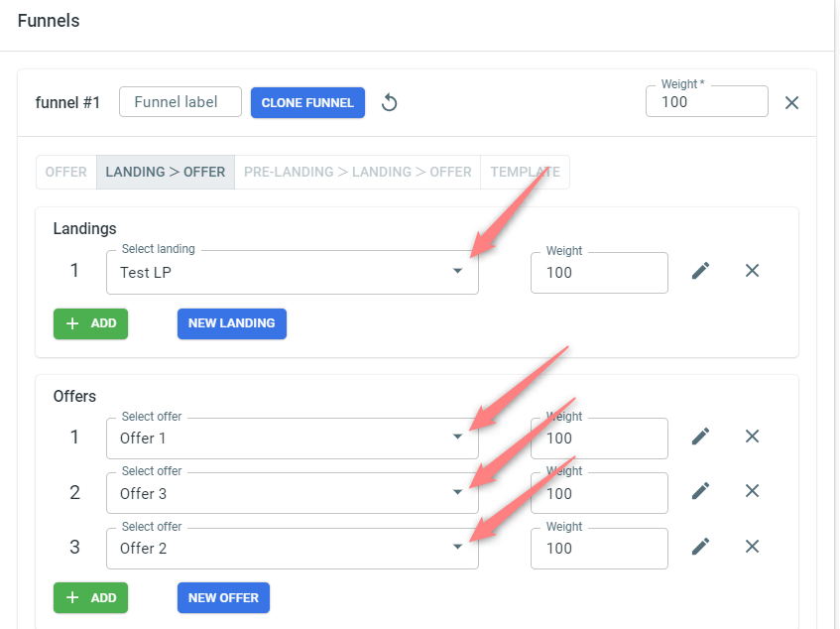This screenshot has width=840, height=629.
Task: Switch to the TEMPLATE tab
Action: click(525, 172)
